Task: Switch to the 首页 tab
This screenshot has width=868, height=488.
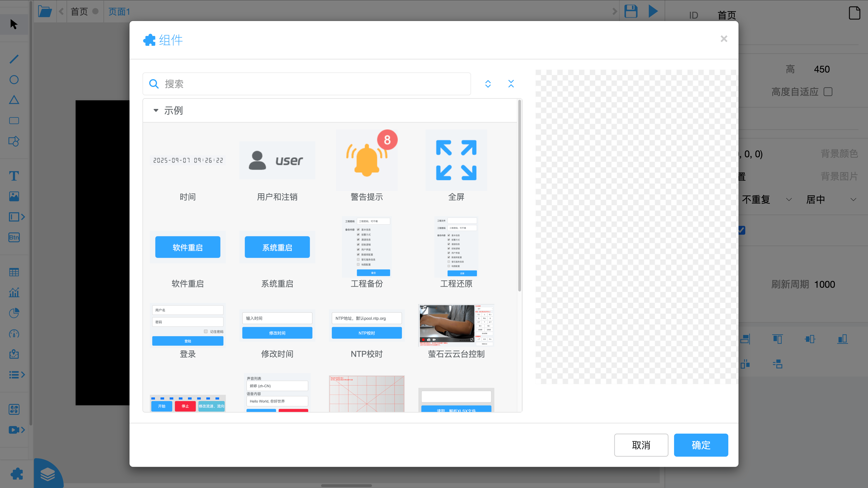Action: pos(80,12)
